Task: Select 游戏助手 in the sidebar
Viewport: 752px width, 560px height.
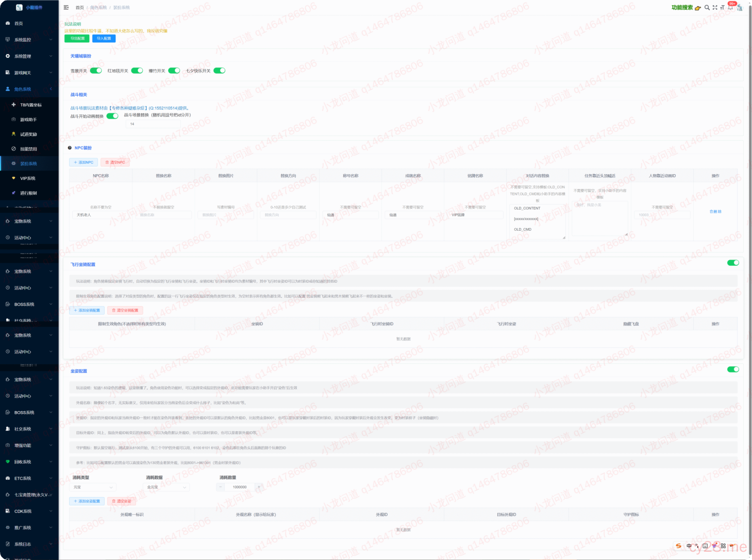Action: pos(28,120)
